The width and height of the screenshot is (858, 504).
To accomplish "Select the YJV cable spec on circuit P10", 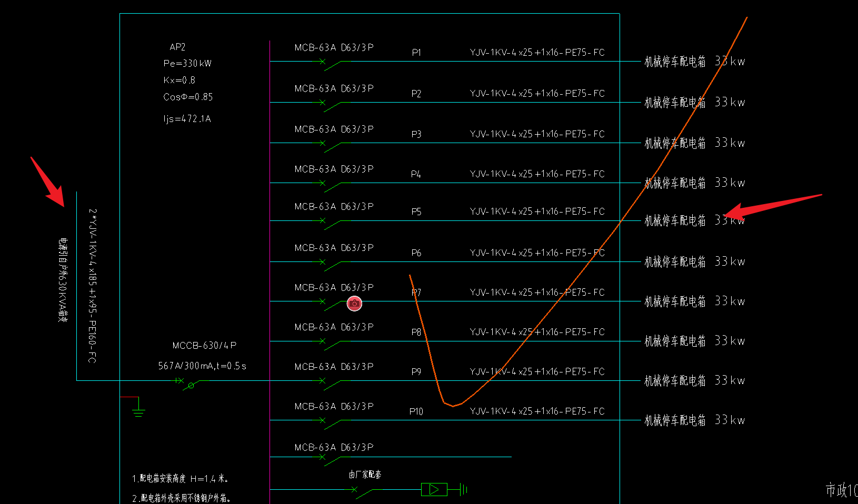I will (x=537, y=411).
